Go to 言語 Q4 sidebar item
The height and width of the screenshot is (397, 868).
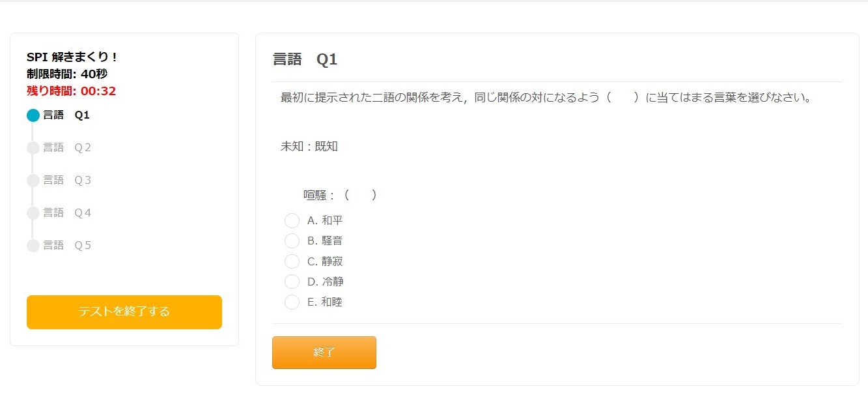click(x=67, y=213)
